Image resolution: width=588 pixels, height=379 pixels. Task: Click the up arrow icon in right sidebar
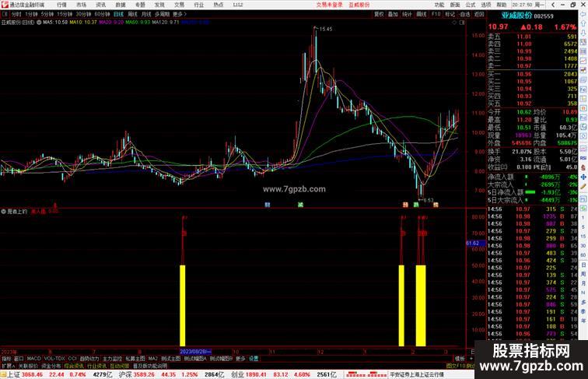(x=583, y=23)
